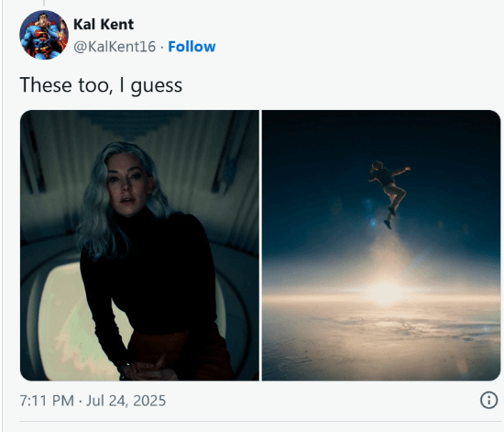504x432 pixels.
Task: Click the divider line beneath the timestamp
Action: (x=259, y=421)
